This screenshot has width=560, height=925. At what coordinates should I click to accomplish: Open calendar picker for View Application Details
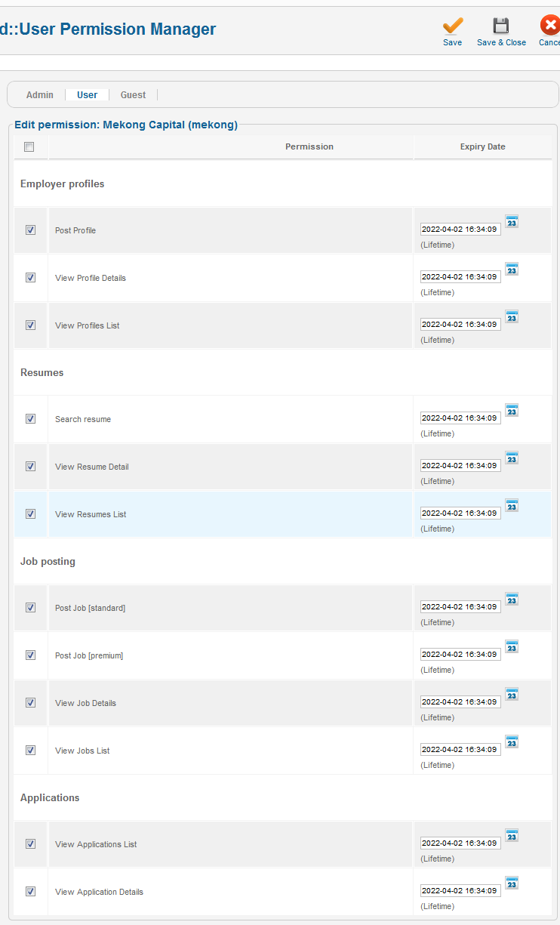tap(512, 883)
